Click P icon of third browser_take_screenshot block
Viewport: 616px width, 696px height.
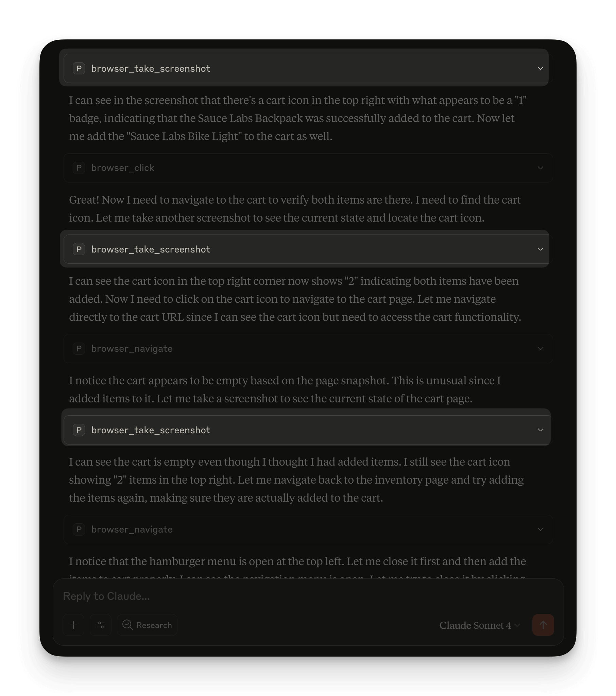pos(79,430)
